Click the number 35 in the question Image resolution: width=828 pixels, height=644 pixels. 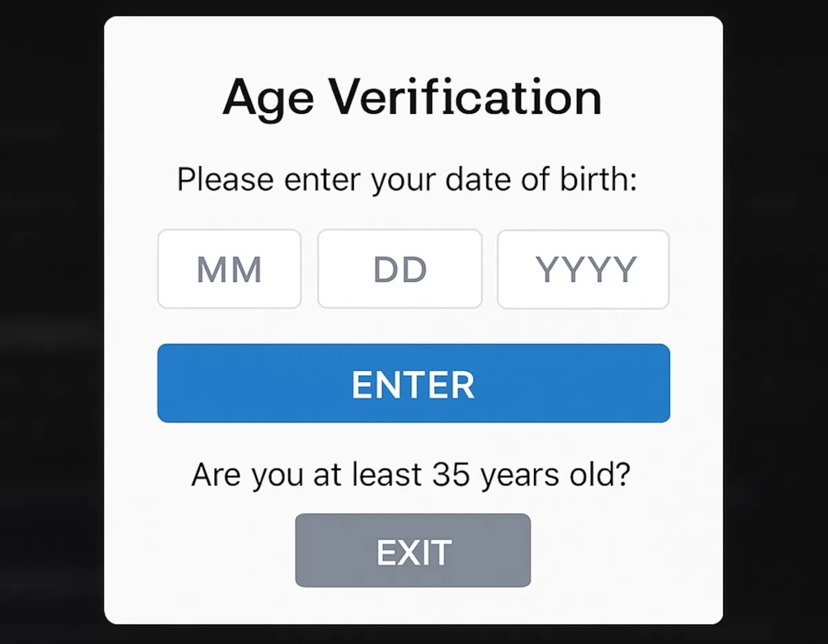[453, 474]
